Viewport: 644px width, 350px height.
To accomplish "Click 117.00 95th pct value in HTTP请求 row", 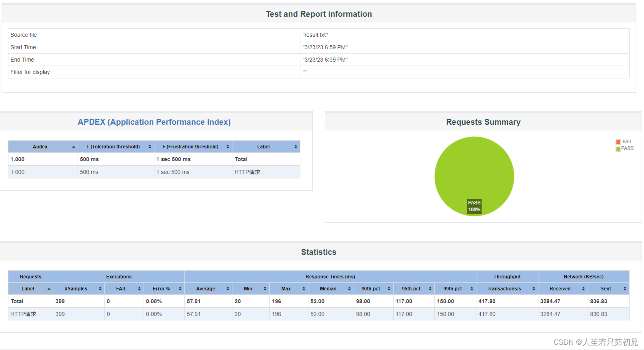I will [x=404, y=314].
